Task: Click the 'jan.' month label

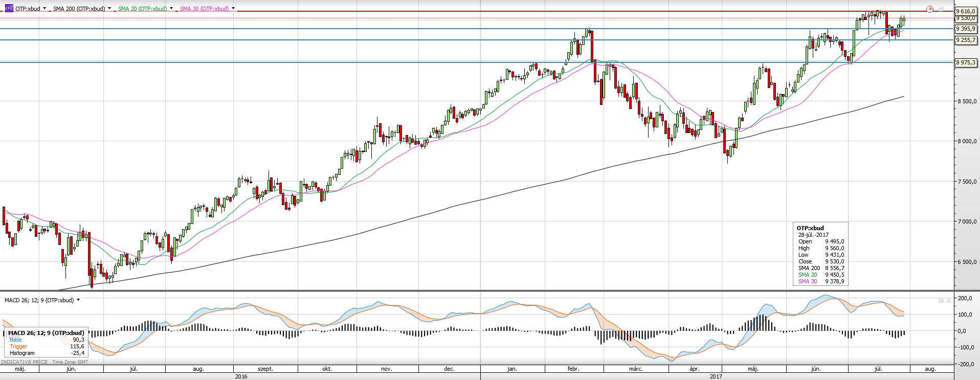Action: (512, 369)
